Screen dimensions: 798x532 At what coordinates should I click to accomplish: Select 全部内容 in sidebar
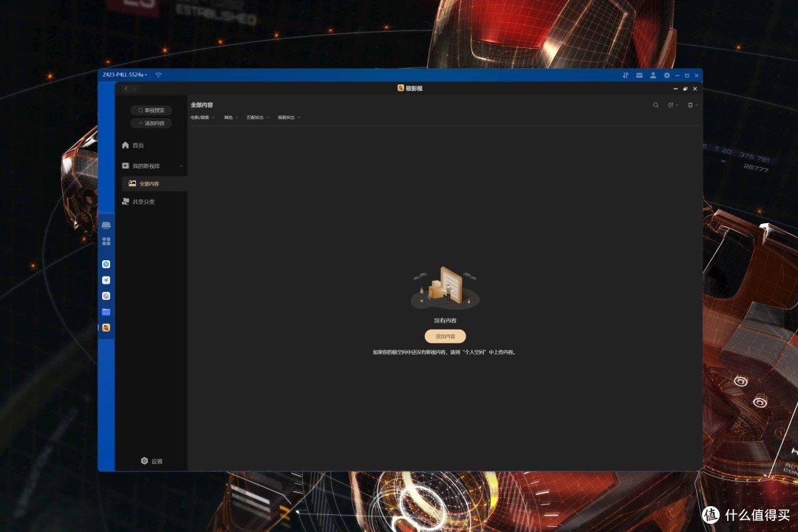coord(154,184)
